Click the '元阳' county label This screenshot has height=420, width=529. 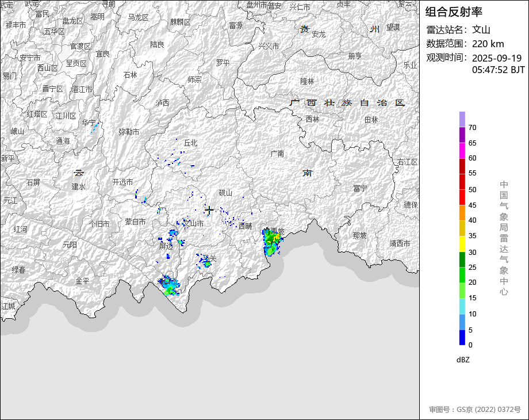[x=70, y=245]
